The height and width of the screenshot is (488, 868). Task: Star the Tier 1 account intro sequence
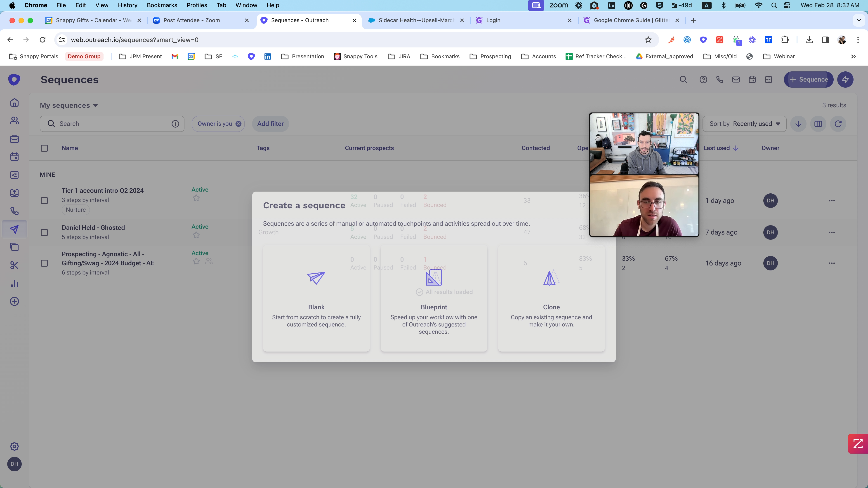pos(196,198)
